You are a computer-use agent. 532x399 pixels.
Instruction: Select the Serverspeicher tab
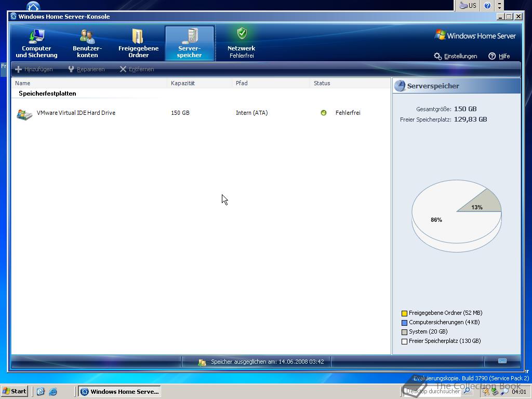coord(189,44)
